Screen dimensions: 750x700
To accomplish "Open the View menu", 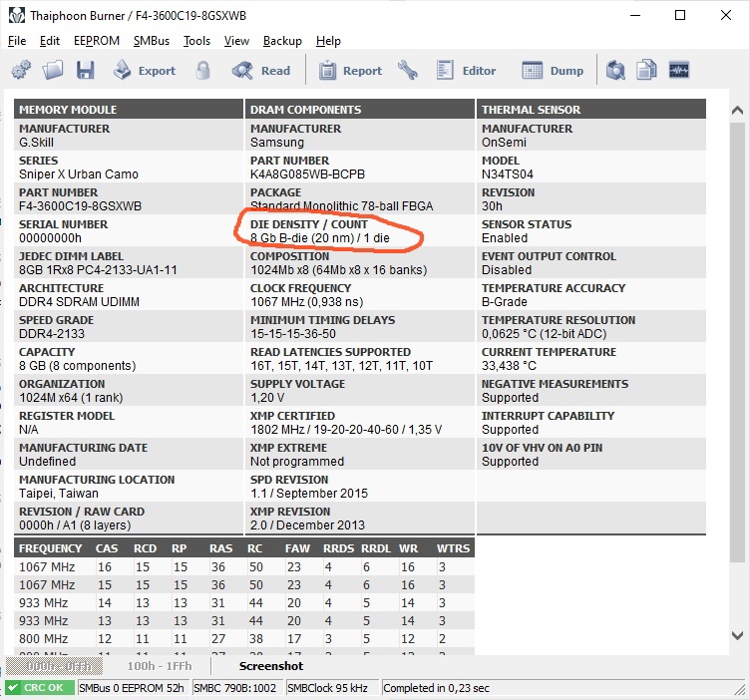I will tap(236, 41).
